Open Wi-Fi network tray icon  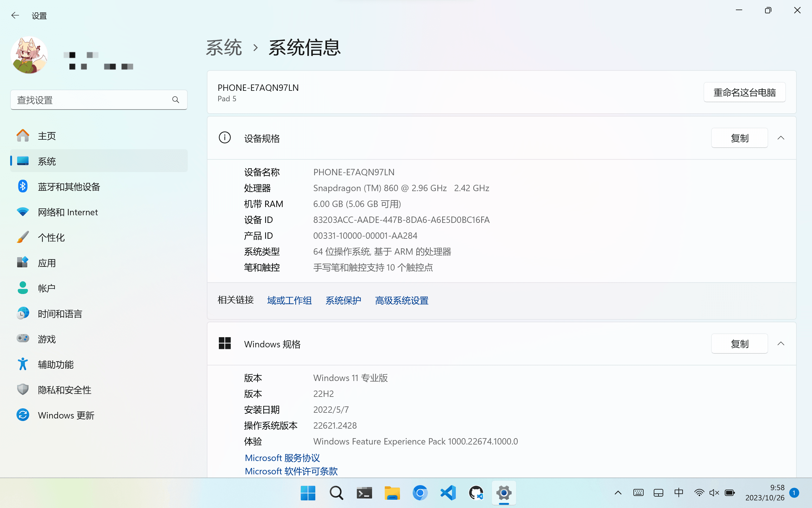pos(699,493)
